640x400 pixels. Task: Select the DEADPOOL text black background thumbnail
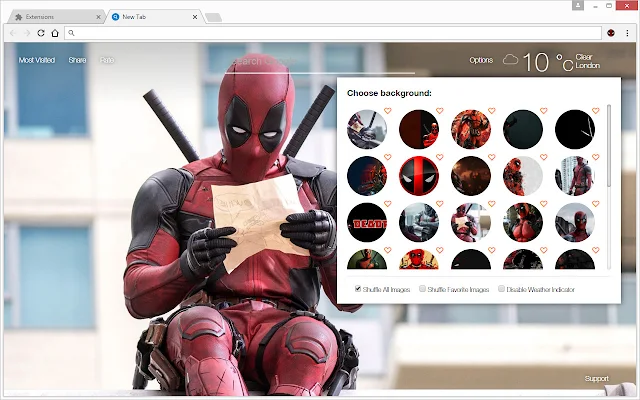click(367, 222)
